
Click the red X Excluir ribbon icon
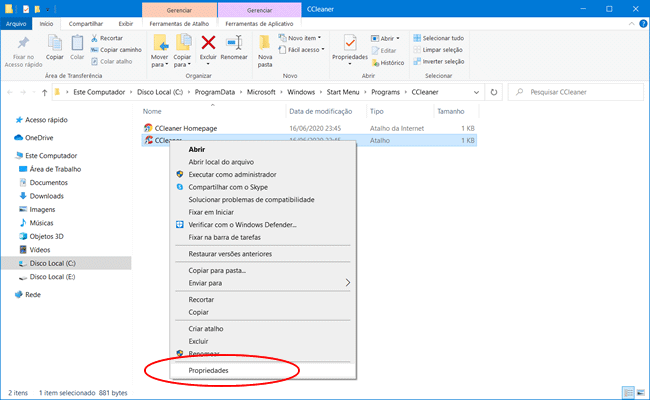click(208, 45)
